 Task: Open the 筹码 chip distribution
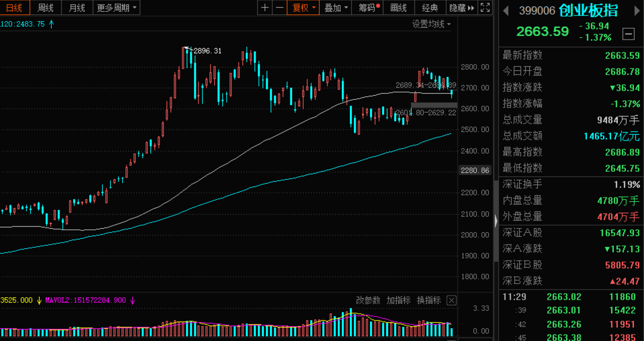click(369, 8)
